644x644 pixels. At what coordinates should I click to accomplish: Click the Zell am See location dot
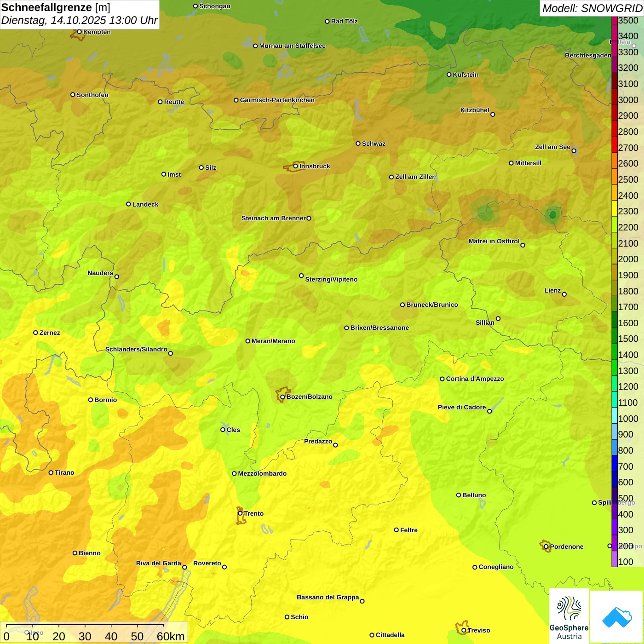click(574, 150)
